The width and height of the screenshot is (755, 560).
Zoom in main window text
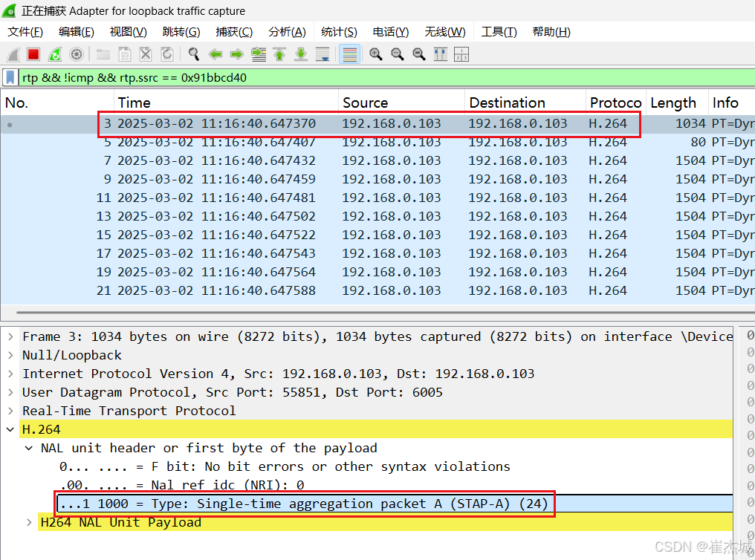click(x=375, y=54)
